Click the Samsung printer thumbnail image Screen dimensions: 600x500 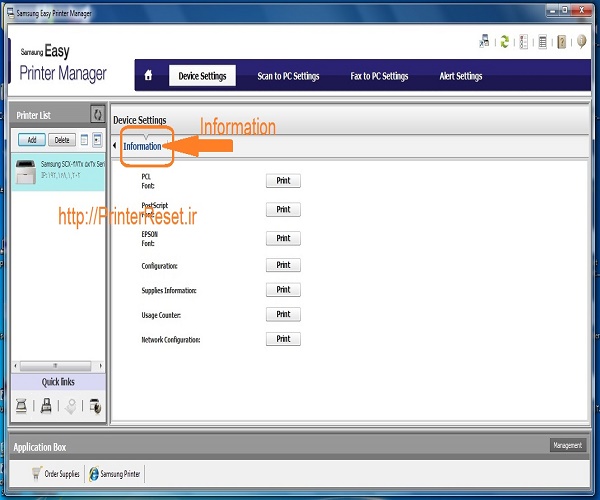(x=26, y=172)
